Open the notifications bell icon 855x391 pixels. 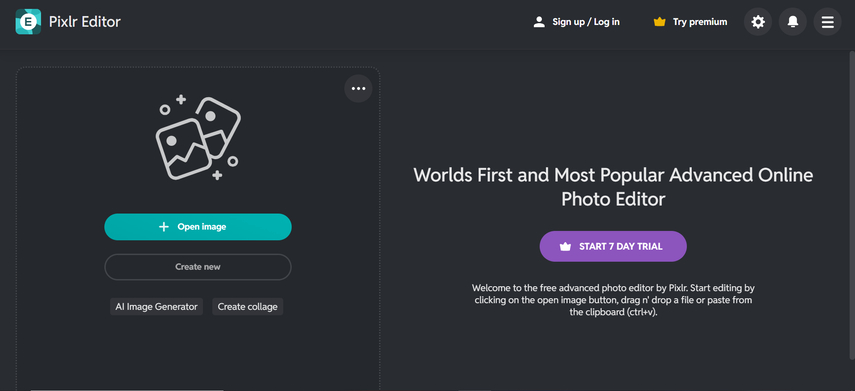coord(793,22)
